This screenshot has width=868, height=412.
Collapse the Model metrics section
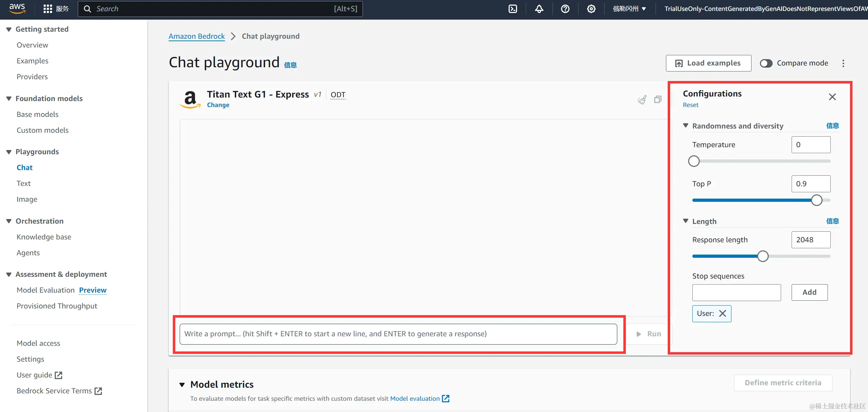click(182, 385)
